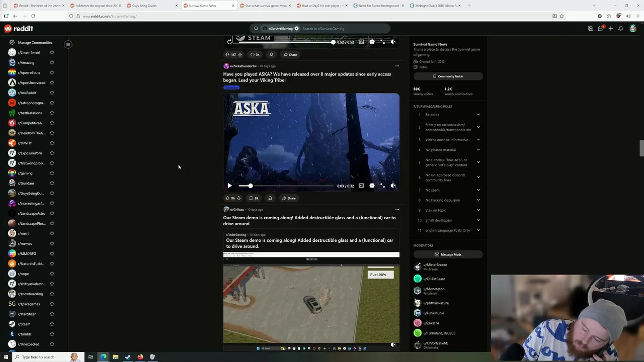Open overflow menu of u/Grifxxx's post
Image resolution: width=644 pixels, height=362 pixels.
tap(397, 210)
